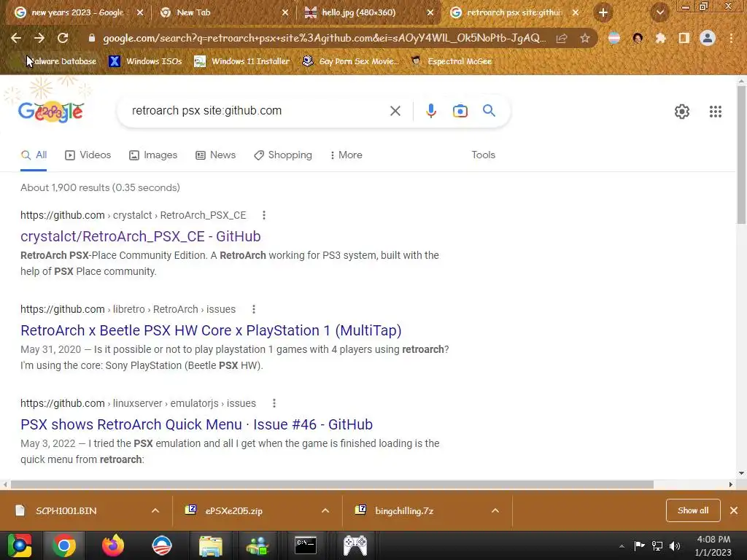This screenshot has height=560, width=747.
Task: Open File Explorer from the taskbar
Action: click(x=210, y=545)
